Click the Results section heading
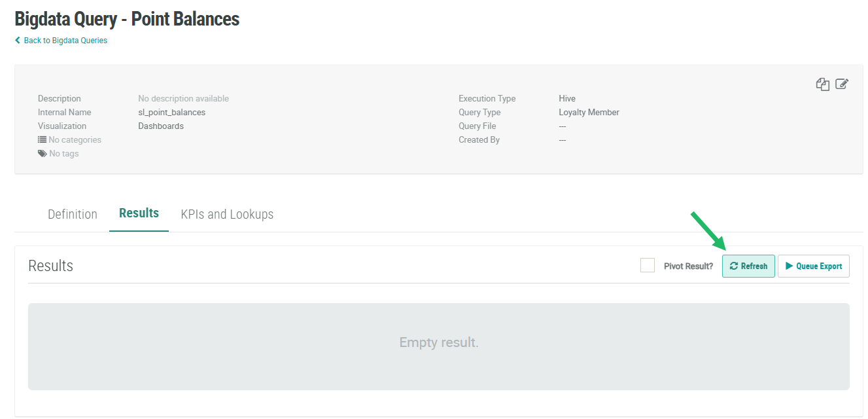The height and width of the screenshot is (419, 868). click(51, 266)
